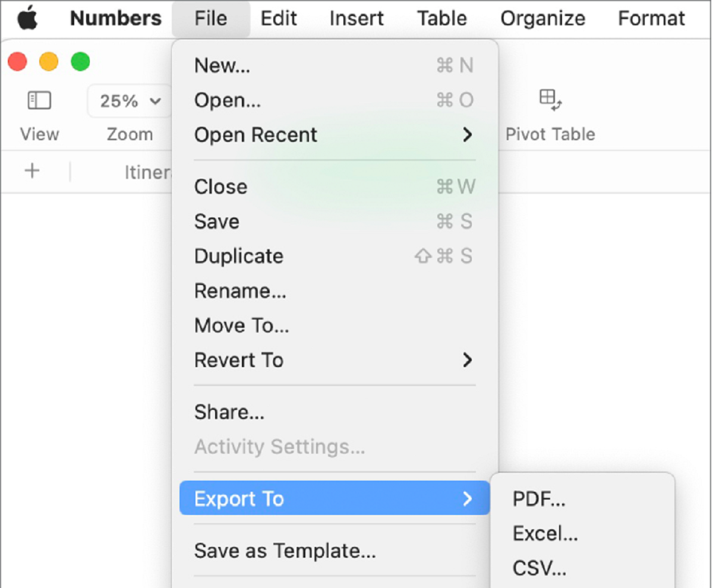Image resolution: width=713 pixels, height=588 pixels.
Task: Open the Table menu
Action: [x=441, y=18]
